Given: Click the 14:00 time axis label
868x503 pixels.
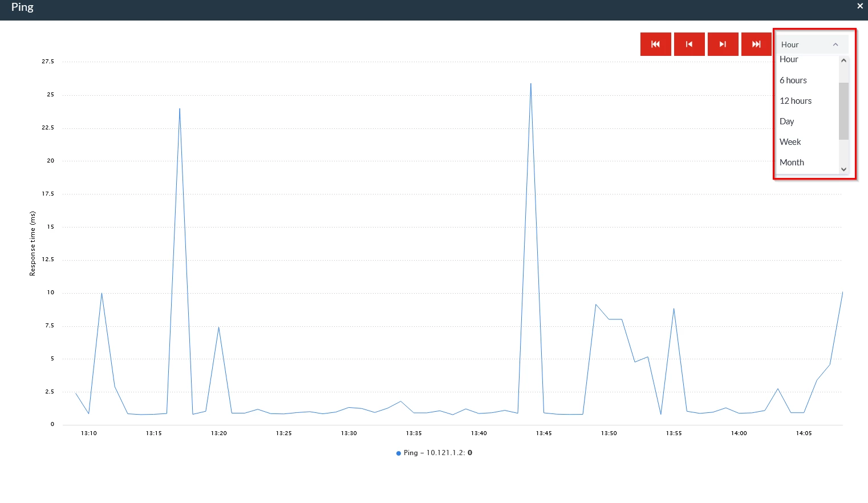Looking at the screenshot, I should coord(739,433).
